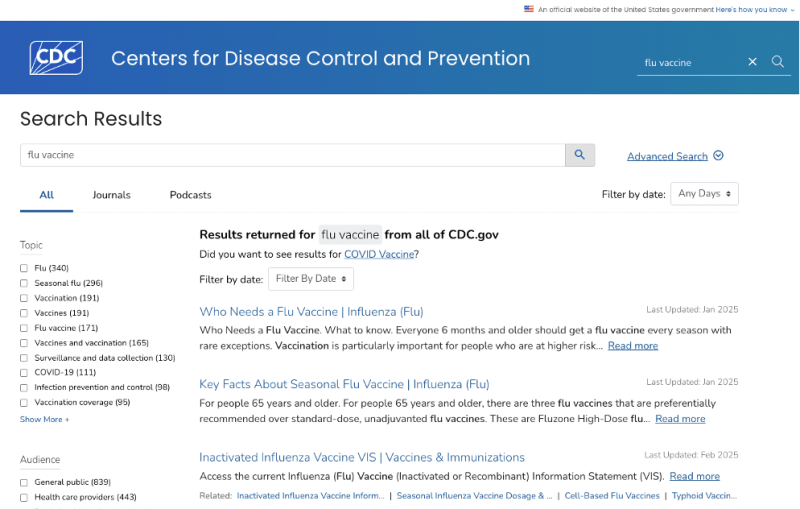Click the blue search button beside the main search box
Viewport: 800px width, 509px height.
(x=580, y=155)
